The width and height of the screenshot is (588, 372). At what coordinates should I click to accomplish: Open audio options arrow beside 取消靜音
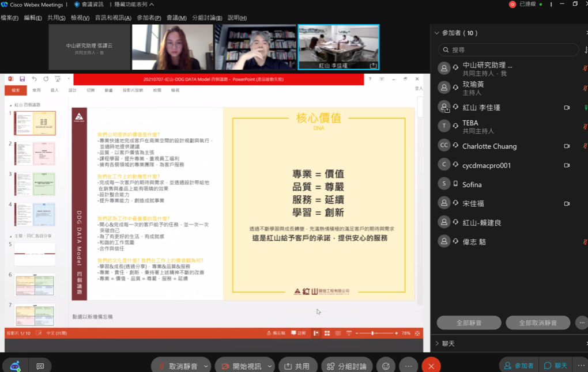[x=206, y=366]
